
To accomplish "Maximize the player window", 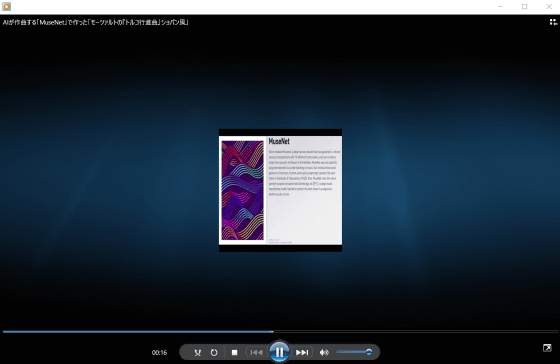I will click(524, 6).
